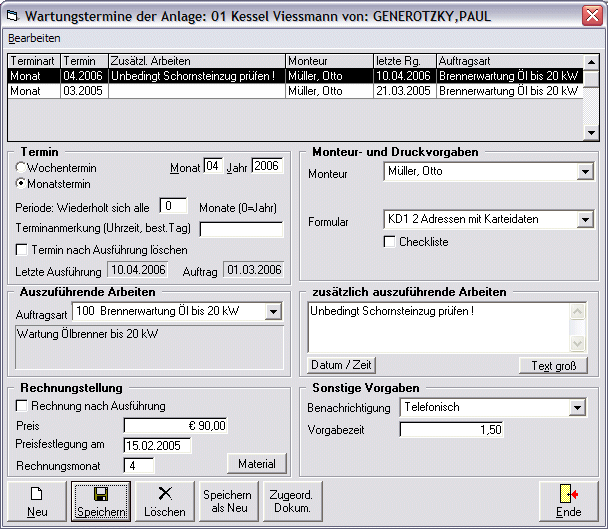Viewport: 608px width, 529px height.
Task: Click the Ende exit door button
Action: tap(569, 501)
